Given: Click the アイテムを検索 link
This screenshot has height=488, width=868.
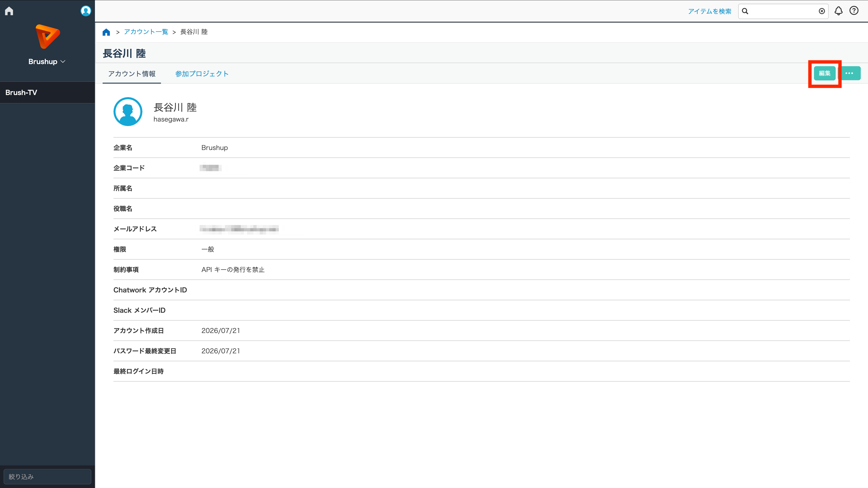Looking at the screenshot, I should click(x=710, y=12).
